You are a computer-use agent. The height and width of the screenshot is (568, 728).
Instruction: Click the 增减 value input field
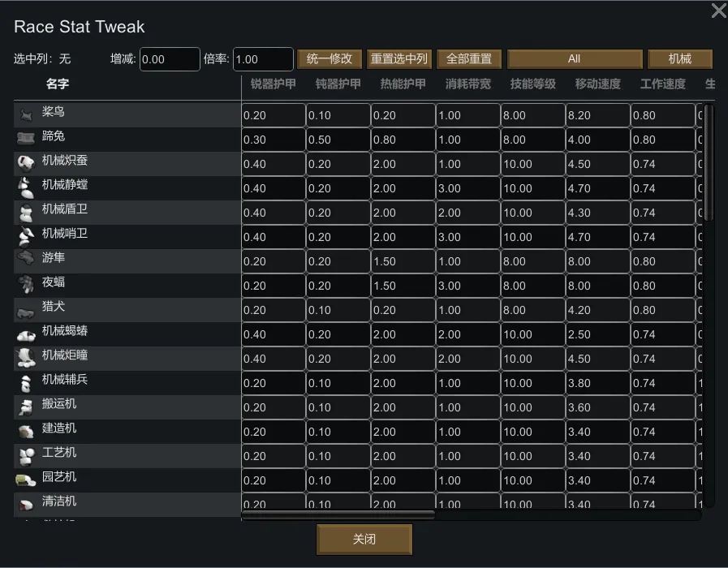tap(170, 59)
